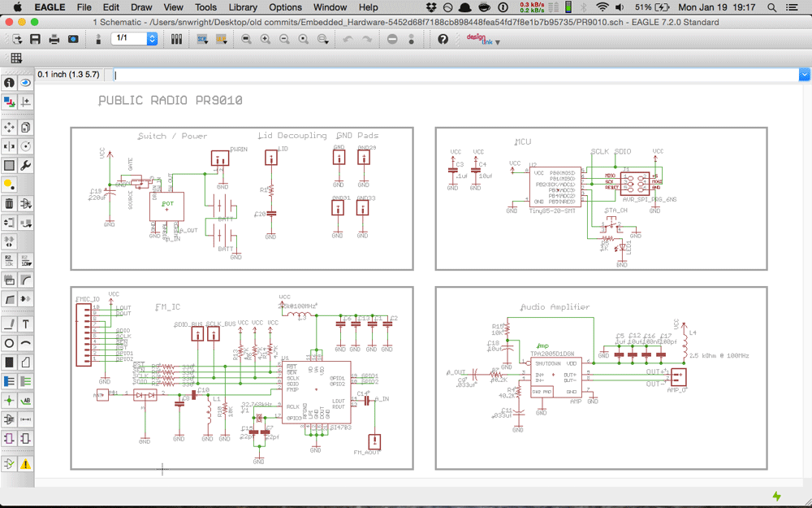Image resolution: width=812 pixels, height=508 pixels.
Task: Open the Display layers tool
Action: coord(9,102)
